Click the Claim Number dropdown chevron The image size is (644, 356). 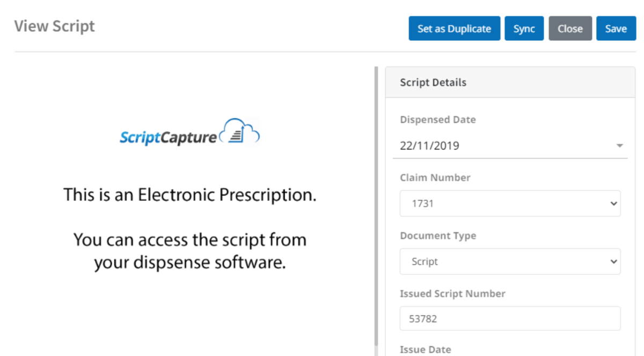coord(614,203)
